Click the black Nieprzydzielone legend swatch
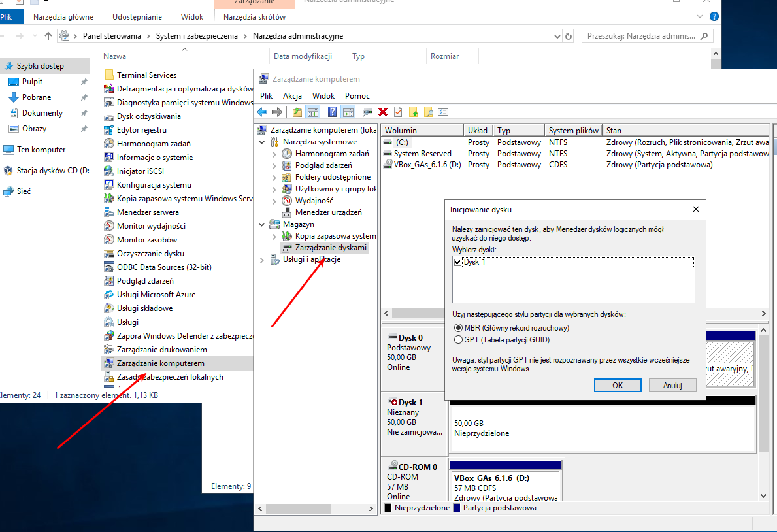This screenshot has width=777, height=532. pos(388,508)
